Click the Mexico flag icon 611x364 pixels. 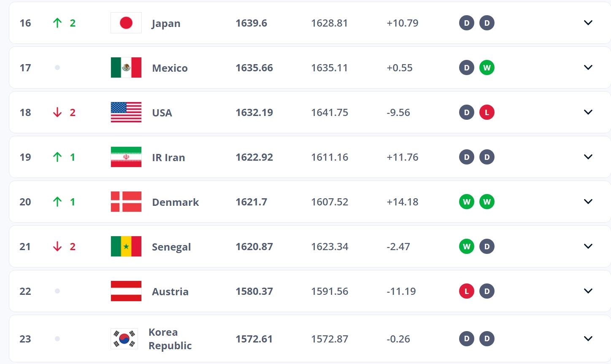coord(126,67)
